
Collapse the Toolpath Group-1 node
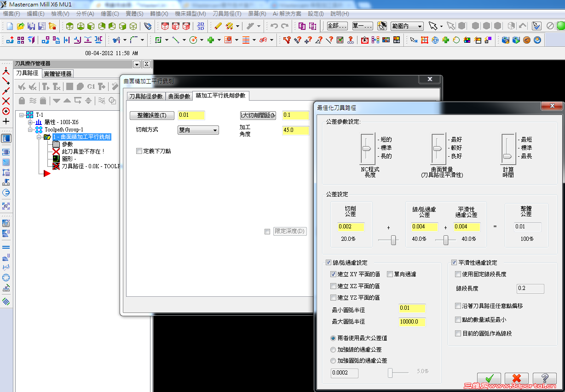30,130
